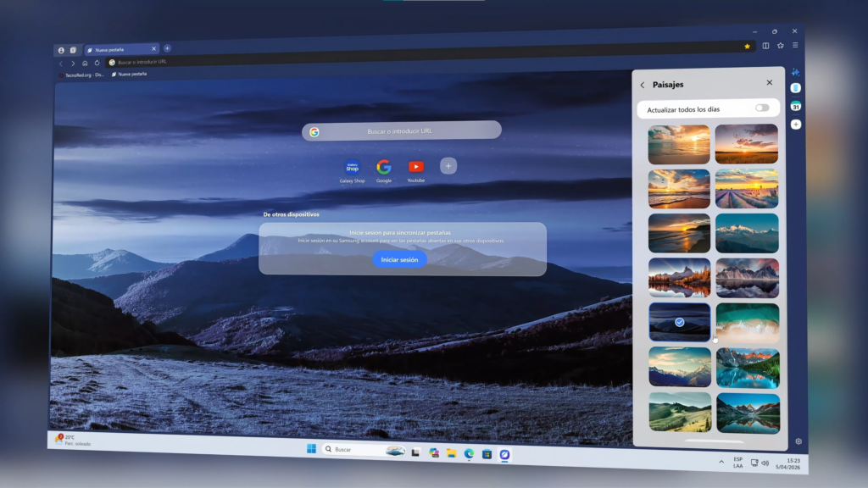Toggle "Actualizar todos los días" switch
868x488 pixels.
click(762, 108)
